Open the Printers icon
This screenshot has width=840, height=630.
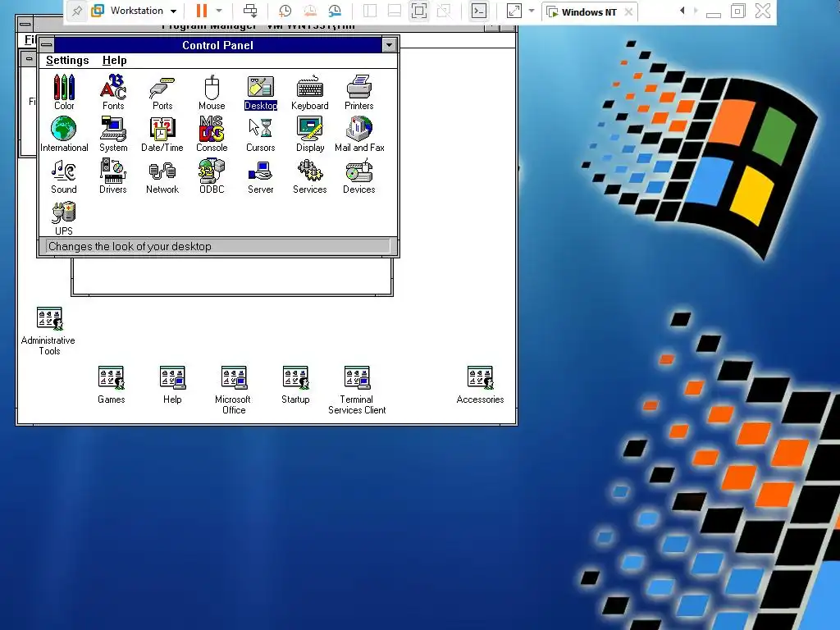click(x=359, y=92)
